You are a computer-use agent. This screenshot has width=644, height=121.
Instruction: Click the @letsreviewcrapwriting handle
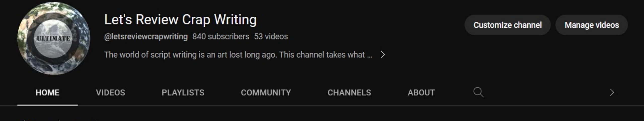point(146,37)
